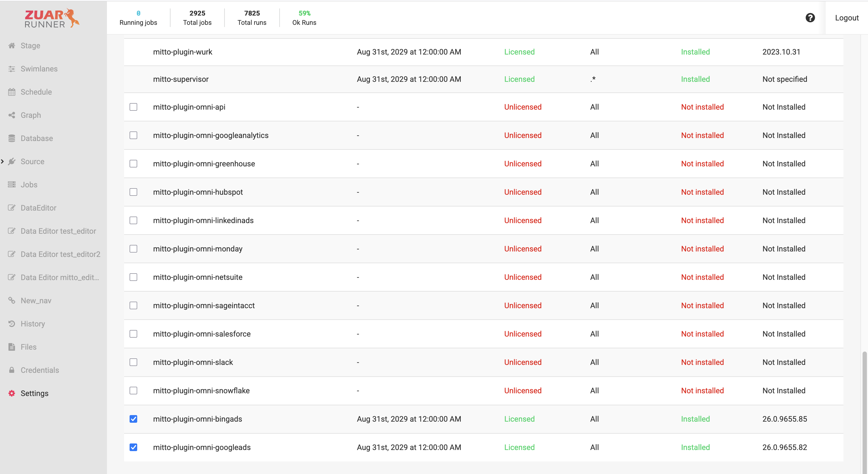Uncheck the mitto-plugin-omni-googleads checkbox
This screenshot has width=868, height=474.
pos(133,447)
